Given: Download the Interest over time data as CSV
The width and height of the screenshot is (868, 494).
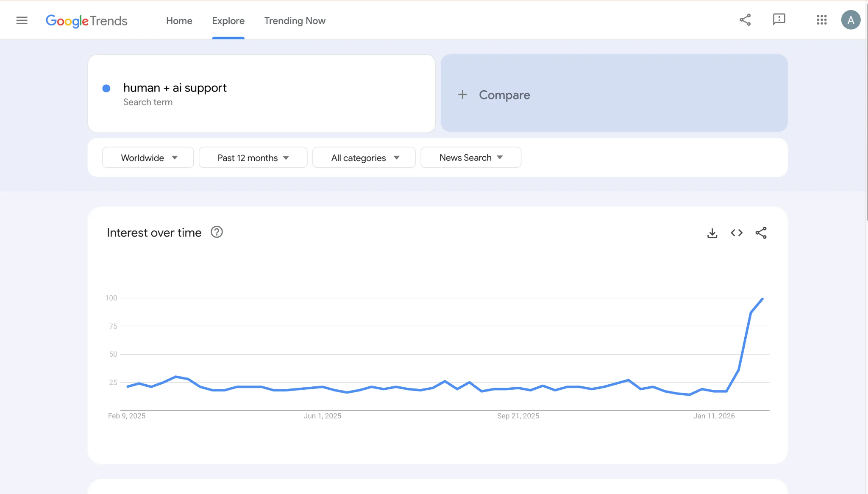Looking at the screenshot, I should pos(712,233).
